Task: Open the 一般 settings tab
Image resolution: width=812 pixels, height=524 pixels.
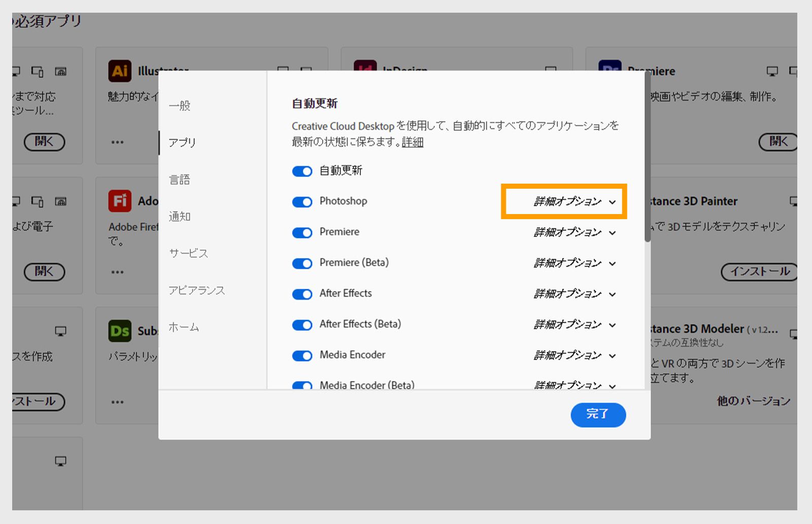Action: point(180,106)
